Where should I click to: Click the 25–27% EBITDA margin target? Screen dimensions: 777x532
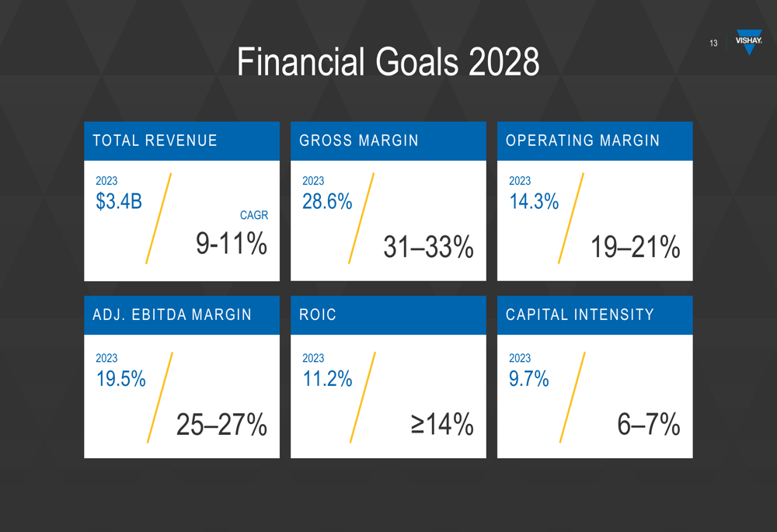[221, 425]
